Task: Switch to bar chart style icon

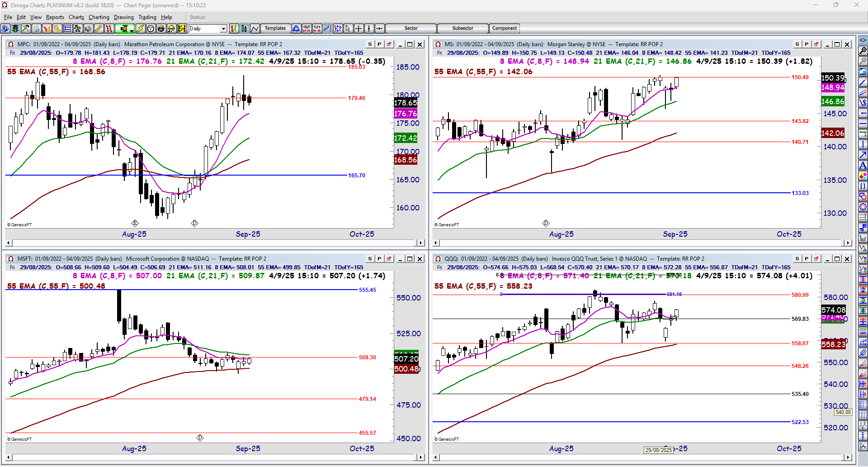Action: point(234,29)
